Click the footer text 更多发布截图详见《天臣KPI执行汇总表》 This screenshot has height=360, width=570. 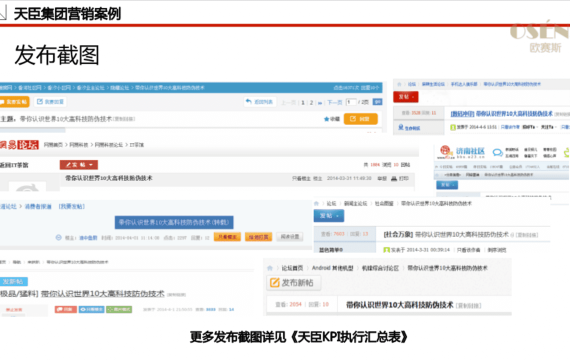299,337
